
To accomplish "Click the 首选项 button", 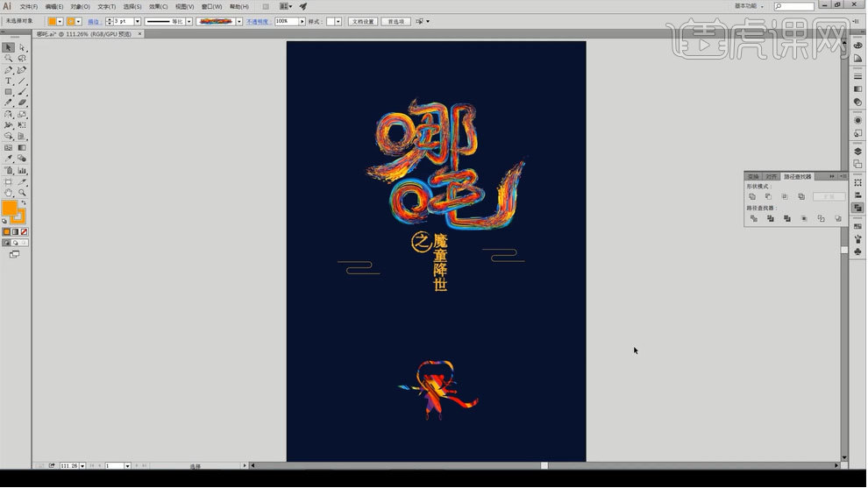I will click(395, 22).
